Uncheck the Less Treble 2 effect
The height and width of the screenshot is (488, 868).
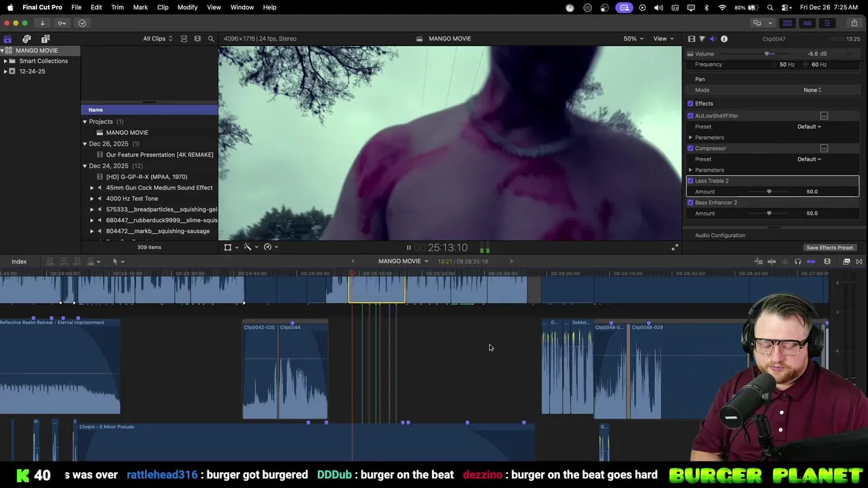click(x=690, y=181)
